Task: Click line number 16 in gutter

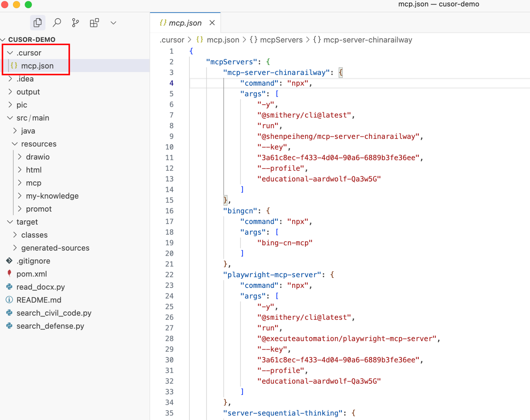Action: point(169,211)
